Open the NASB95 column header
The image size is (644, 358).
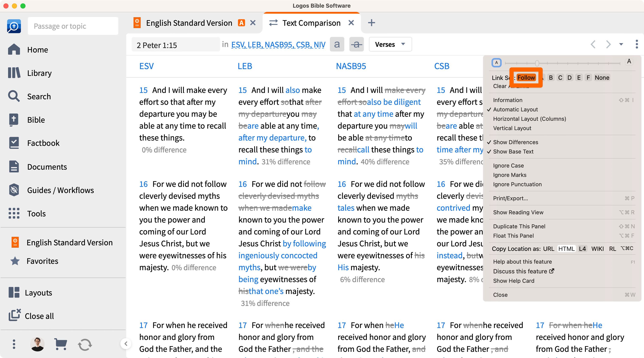[x=351, y=66]
